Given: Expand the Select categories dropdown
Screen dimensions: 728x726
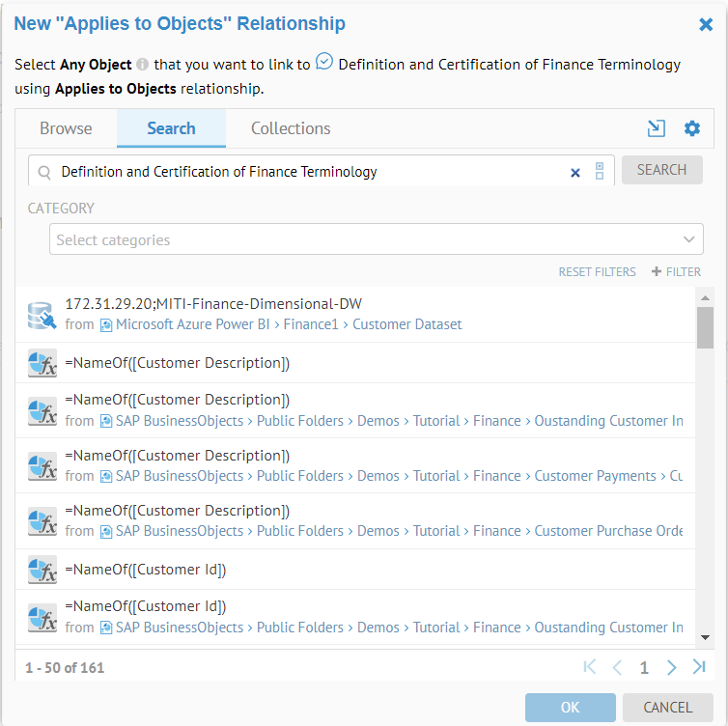Looking at the screenshot, I should click(x=688, y=239).
